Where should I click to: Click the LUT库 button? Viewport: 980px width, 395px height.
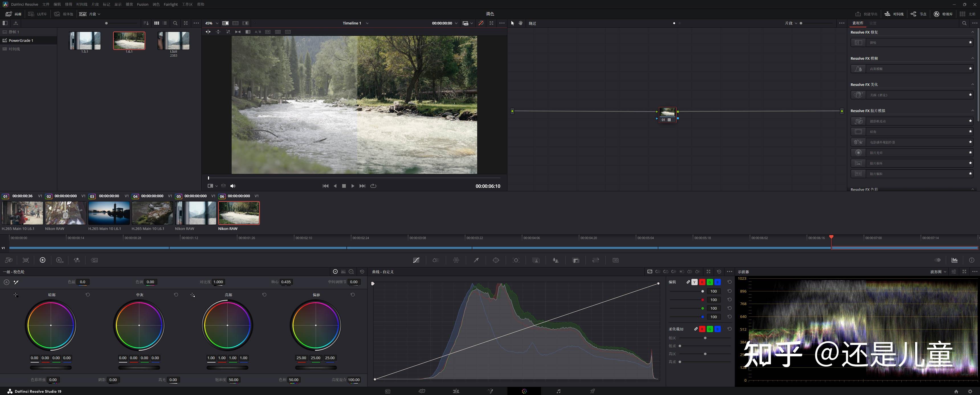click(38, 14)
